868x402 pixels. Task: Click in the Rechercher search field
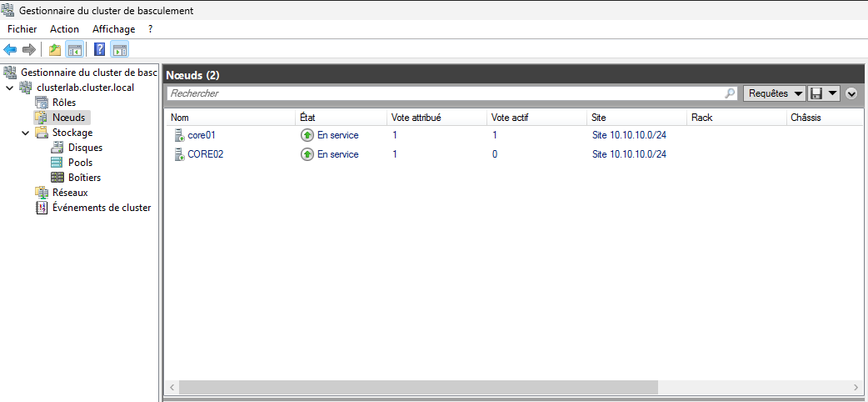446,93
